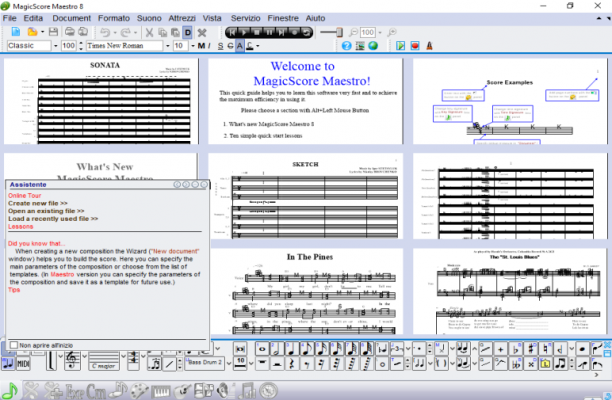Open the Suono menu
This screenshot has width=612, height=400.
tap(149, 18)
